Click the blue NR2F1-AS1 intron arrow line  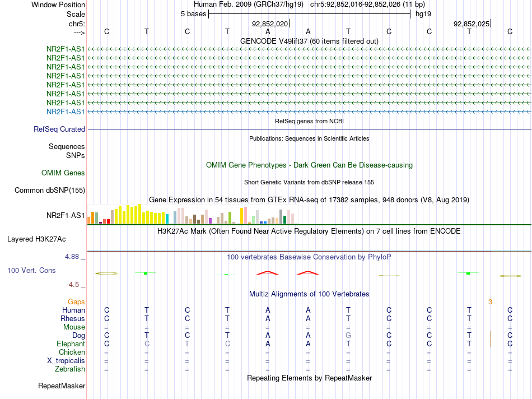[x=309, y=112]
